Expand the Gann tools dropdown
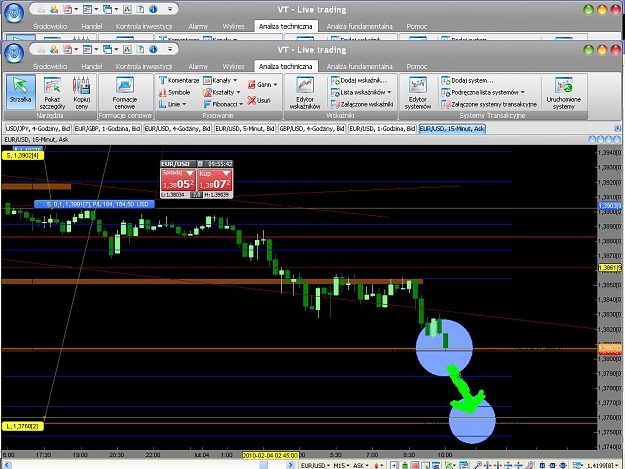The image size is (625, 469). pyautogui.click(x=262, y=84)
